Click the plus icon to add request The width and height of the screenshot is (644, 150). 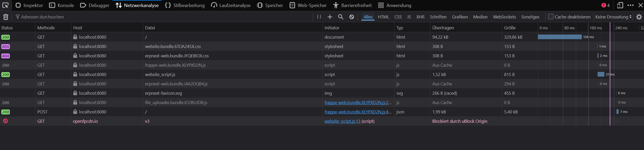coord(330,17)
